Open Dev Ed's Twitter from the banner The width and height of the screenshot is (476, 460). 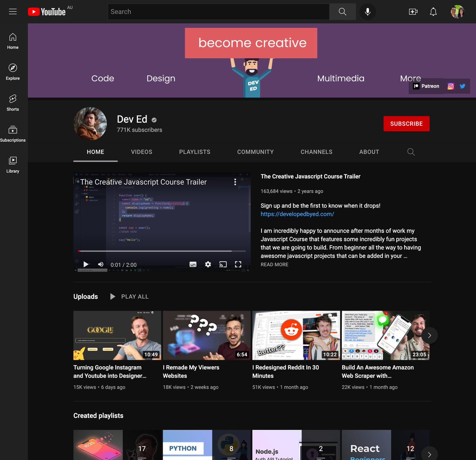click(x=463, y=86)
